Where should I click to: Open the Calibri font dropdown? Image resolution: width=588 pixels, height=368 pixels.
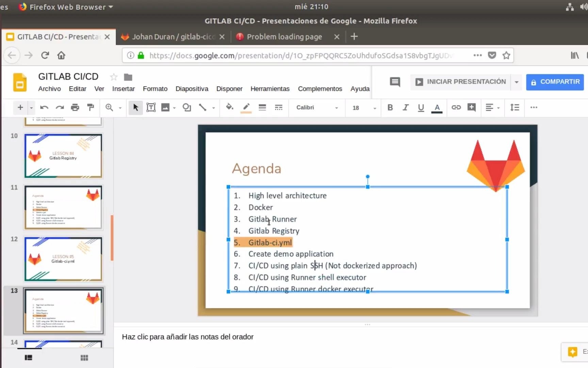click(317, 108)
